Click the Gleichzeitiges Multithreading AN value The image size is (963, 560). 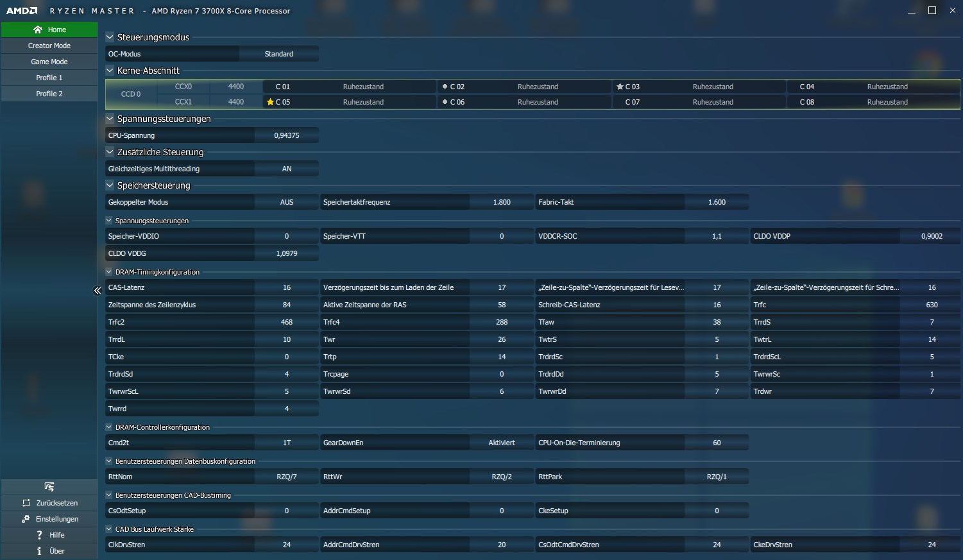[x=287, y=169]
